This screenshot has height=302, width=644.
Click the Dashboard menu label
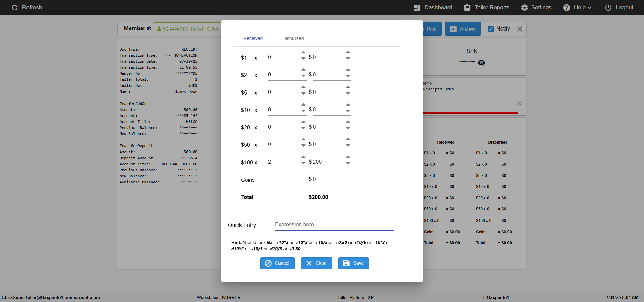pyautogui.click(x=438, y=7)
